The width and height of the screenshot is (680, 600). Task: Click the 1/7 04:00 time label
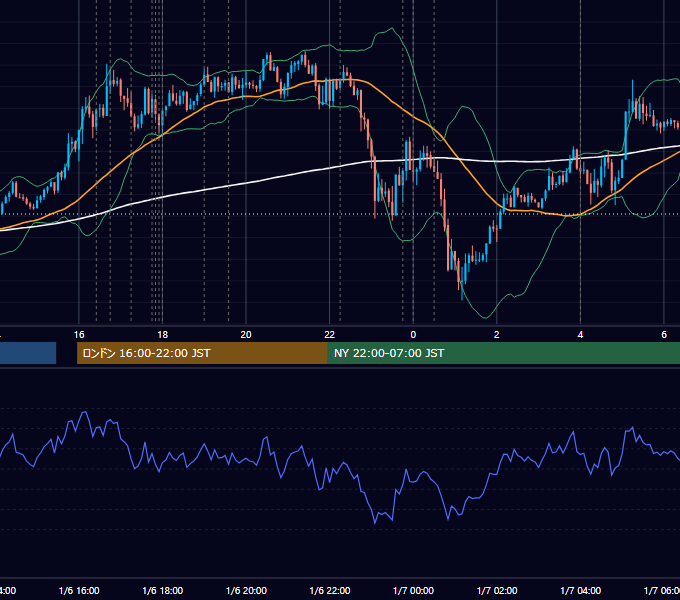[x=581, y=590]
